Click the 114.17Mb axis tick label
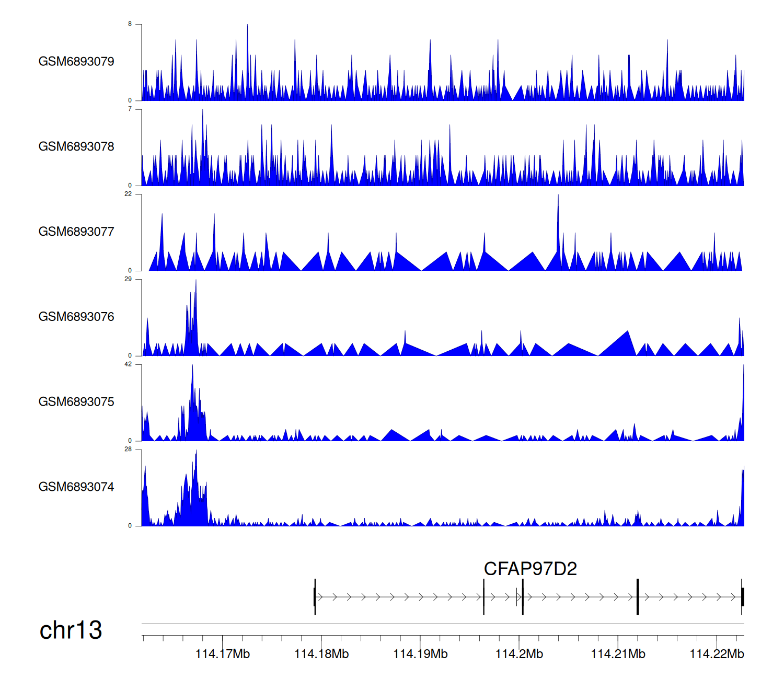This screenshot has height=690, width=784. (x=223, y=654)
